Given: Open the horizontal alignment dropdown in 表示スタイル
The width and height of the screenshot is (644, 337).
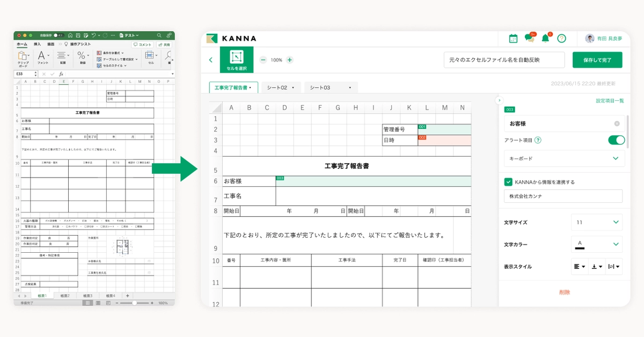Looking at the screenshot, I should 580,266.
